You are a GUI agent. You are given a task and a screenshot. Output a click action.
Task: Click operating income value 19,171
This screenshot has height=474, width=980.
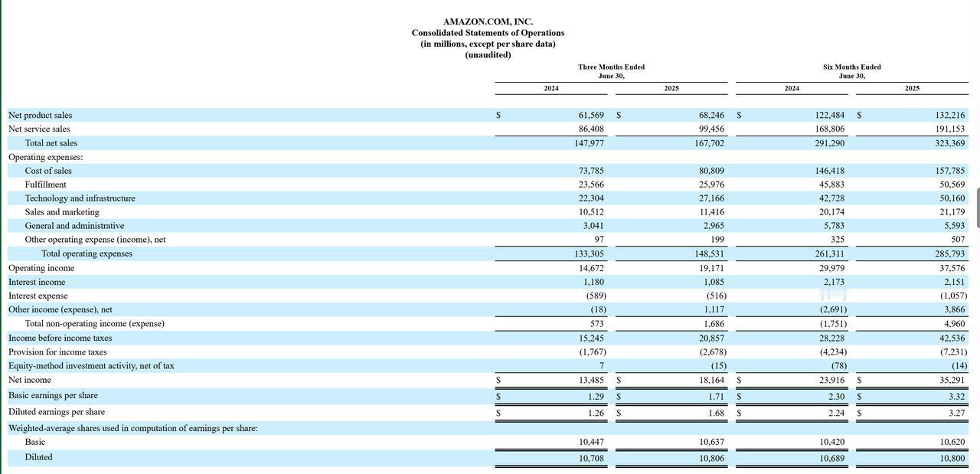pyautogui.click(x=711, y=268)
